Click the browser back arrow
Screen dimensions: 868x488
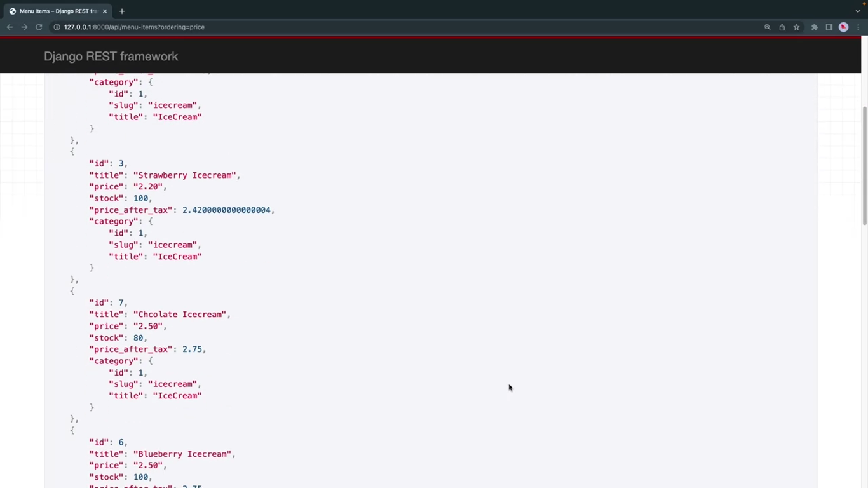click(x=10, y=27)
